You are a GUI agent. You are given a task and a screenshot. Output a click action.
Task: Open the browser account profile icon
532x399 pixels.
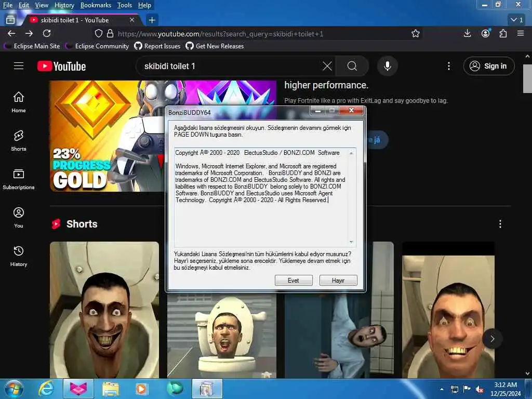486,33
